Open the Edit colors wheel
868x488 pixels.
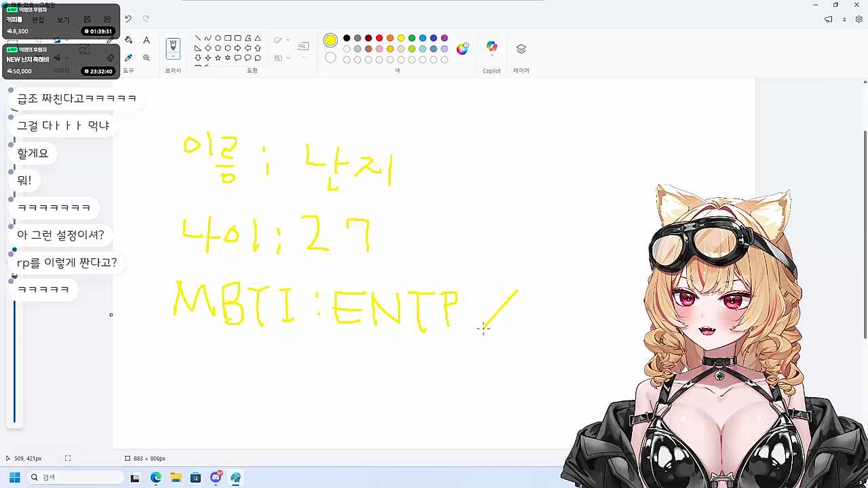click(x=462, y=48)
